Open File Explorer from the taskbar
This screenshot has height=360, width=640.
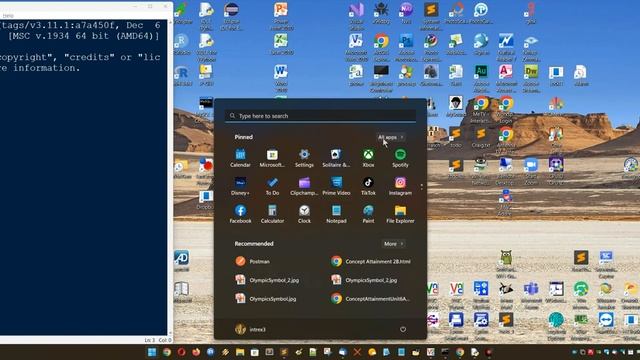(x=240, y=352)
